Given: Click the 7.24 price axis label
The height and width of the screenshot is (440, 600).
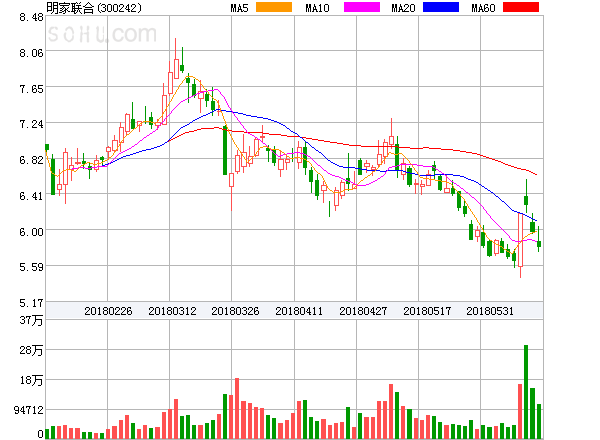Looking at the screenshot, I should point(31,124).
